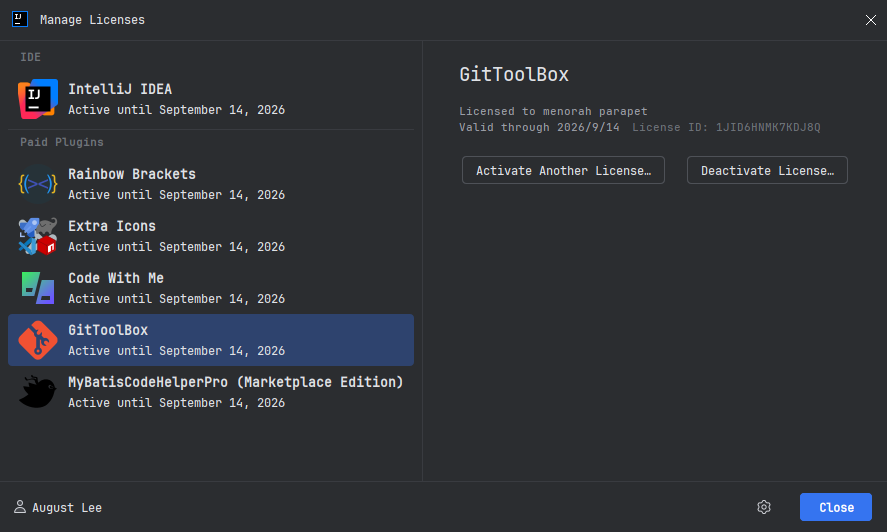Click the August Lee account name
This screenshot has width=887, height=532.
coord(67,508)
